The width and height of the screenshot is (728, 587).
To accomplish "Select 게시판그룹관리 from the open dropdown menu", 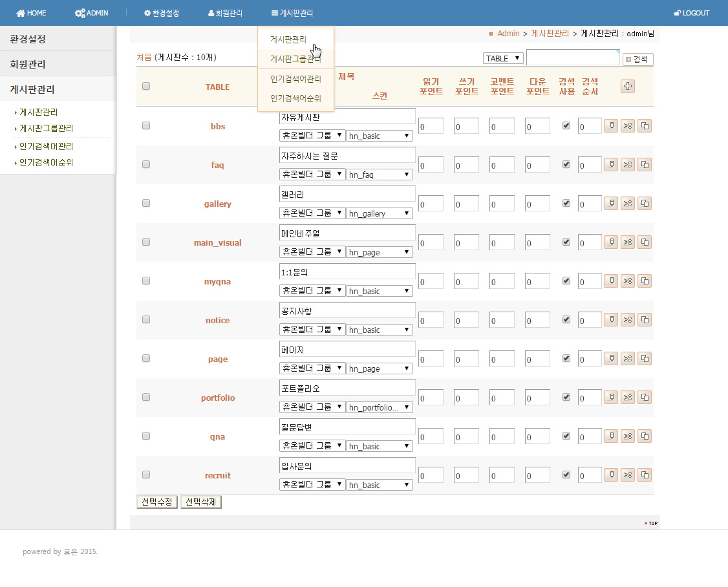I will (295, 59).
